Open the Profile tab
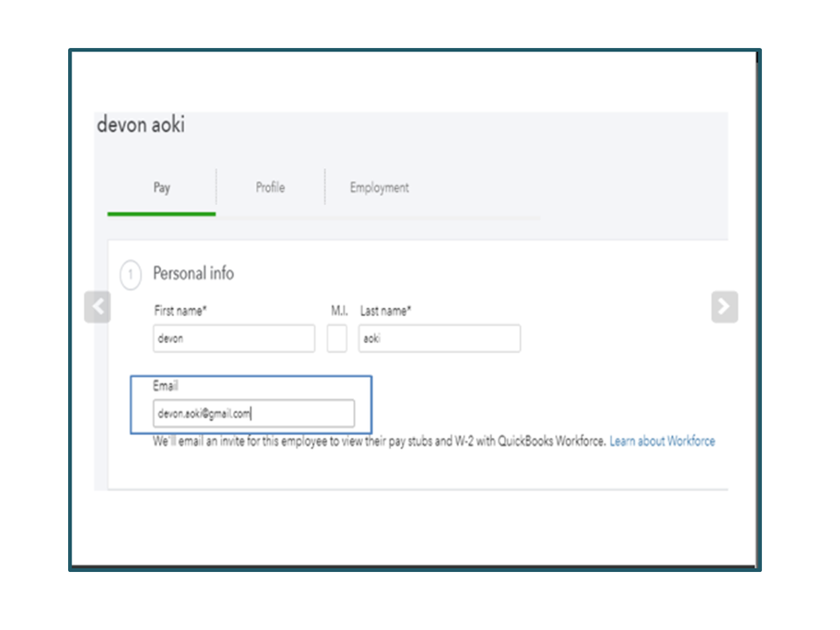This screenshot has width=840, height=630. 270,188
